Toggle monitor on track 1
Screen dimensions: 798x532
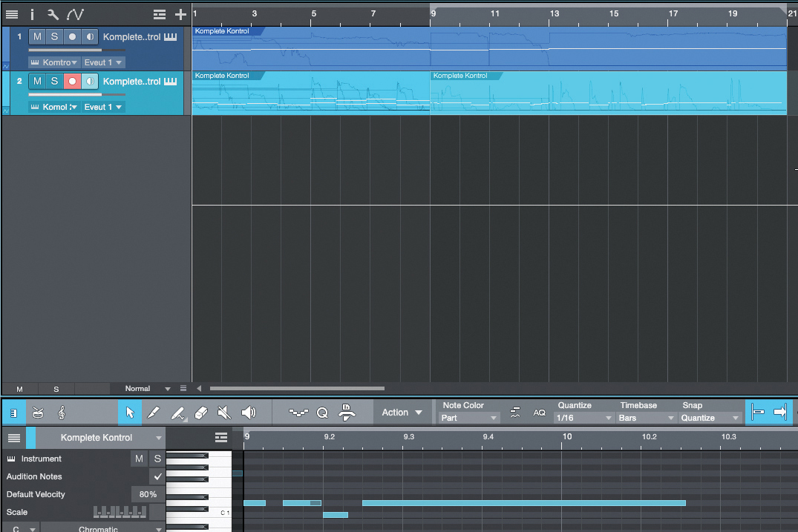click(x=90, y=36)
